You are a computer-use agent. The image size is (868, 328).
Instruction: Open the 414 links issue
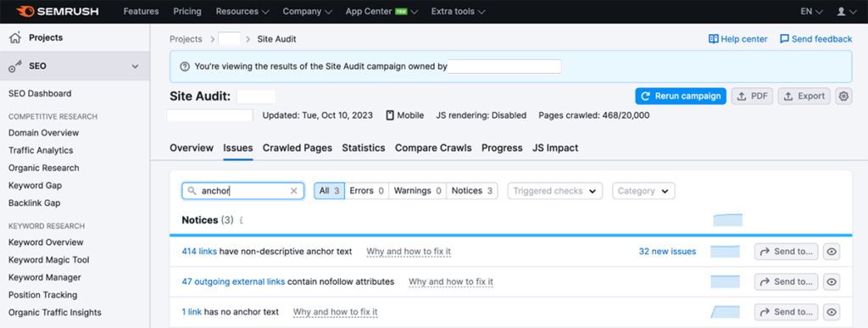click(199, 252)
